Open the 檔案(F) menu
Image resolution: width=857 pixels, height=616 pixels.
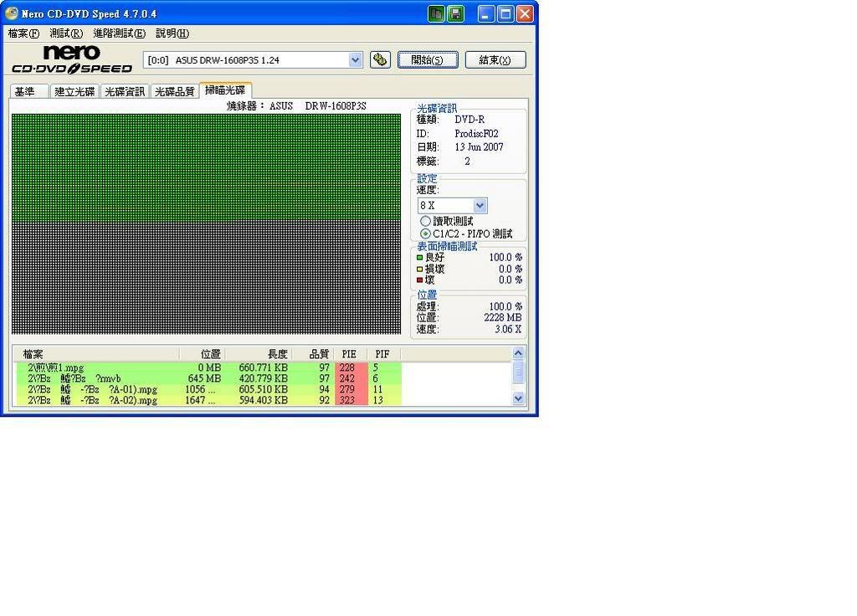pyautogui.click(x=23, y=33)
